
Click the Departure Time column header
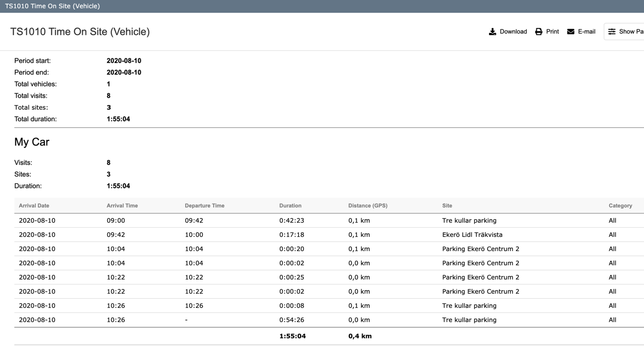click(204, 205)
